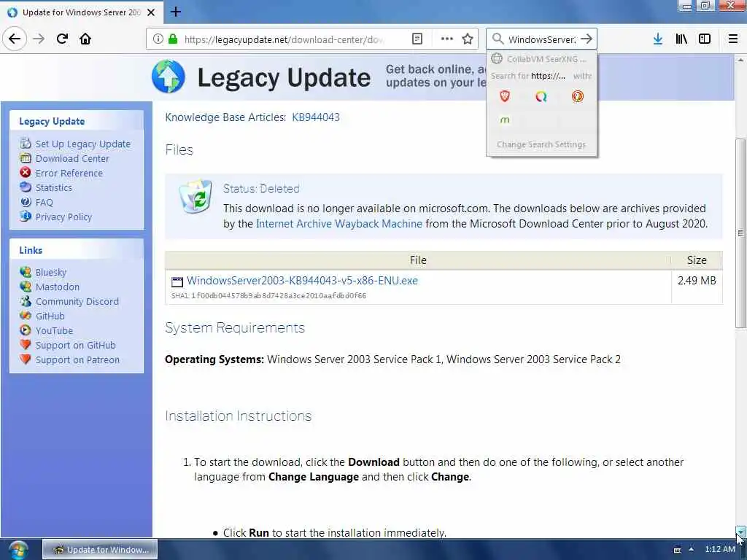Select Update for Window... taskbar button
The height and width of the screenshot is (560, 747).
(100, 550)
